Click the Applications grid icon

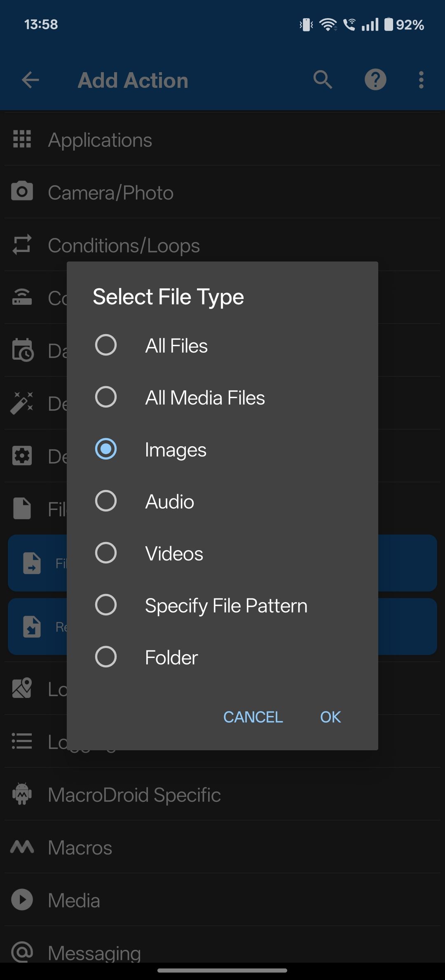coord(22,139)
